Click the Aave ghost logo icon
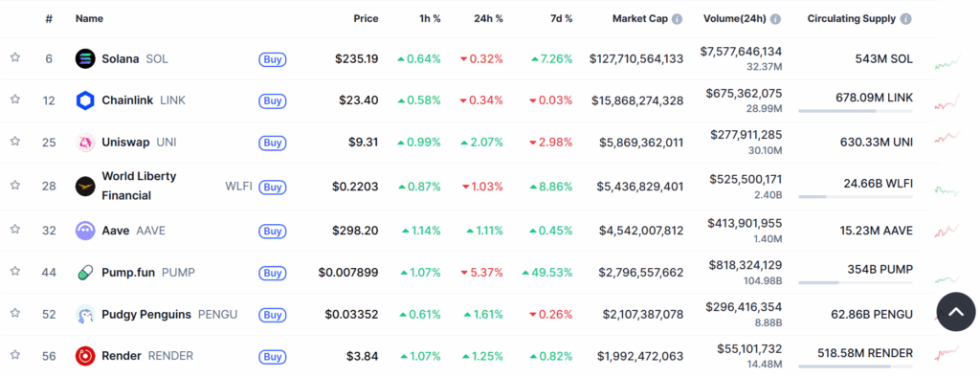The height and width of the screenshot is (377, 980). [85, 231]
